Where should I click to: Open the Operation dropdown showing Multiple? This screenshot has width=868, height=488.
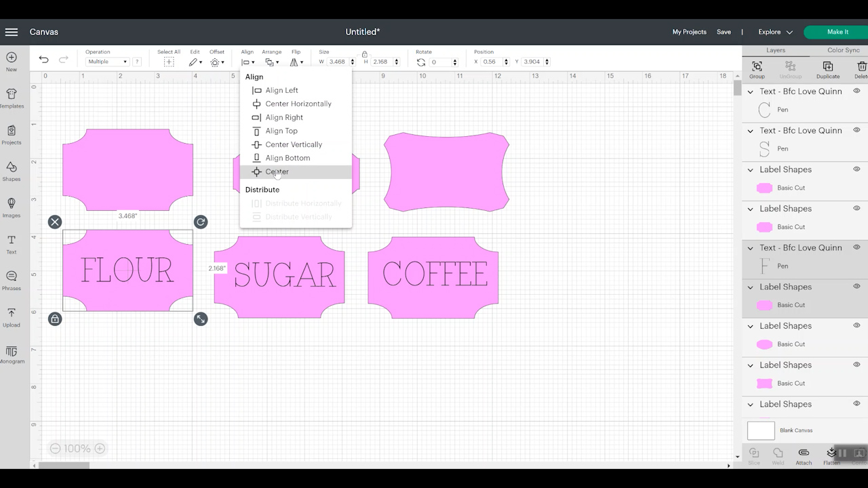(x=107, y=62)
